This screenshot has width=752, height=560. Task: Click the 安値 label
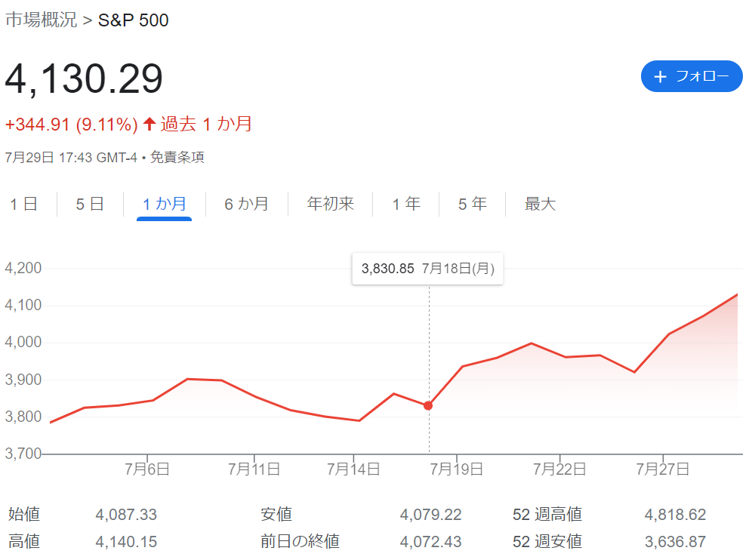pyautogui.click(x=276, y=514)
